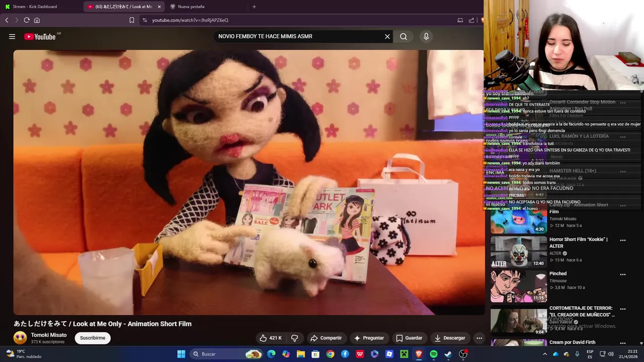644x362 pixels.
Task: Open site settings icon beside the URL
Action: pyautogui.click(x=145, y=20)
